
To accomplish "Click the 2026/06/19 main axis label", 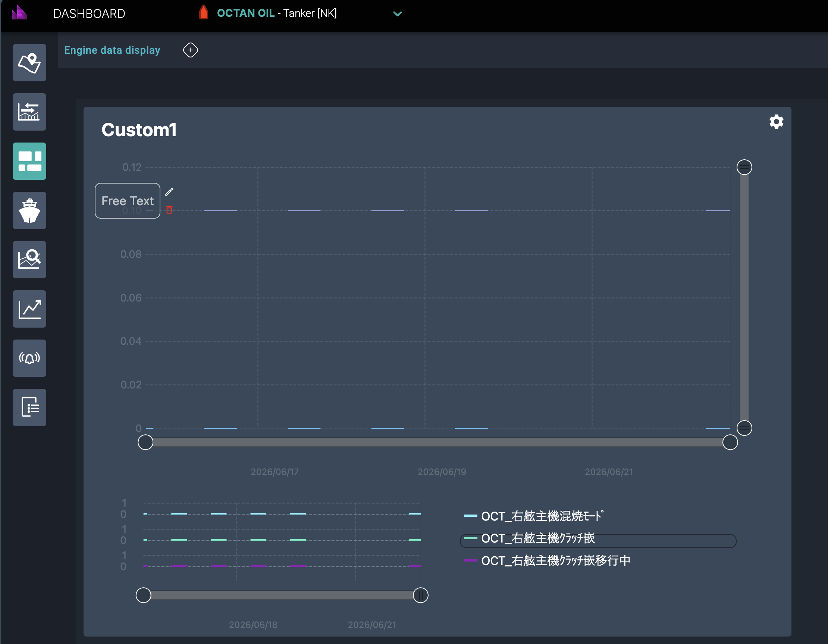I will (442, 472).
